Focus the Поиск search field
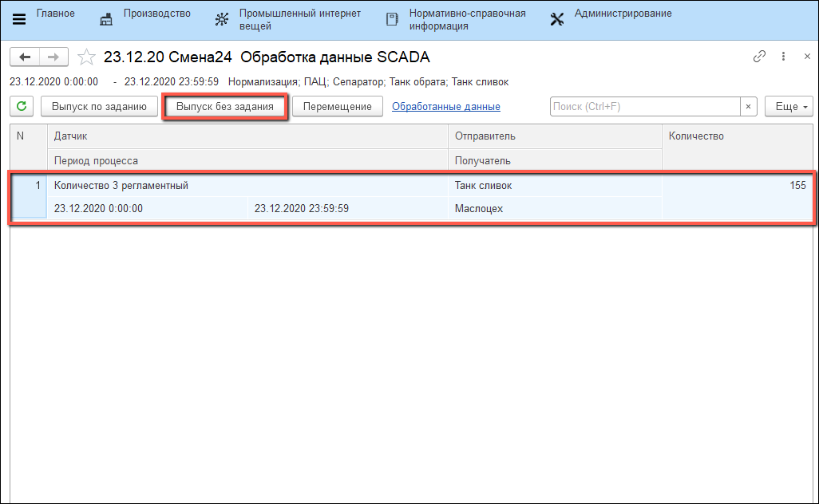819x504 pixels. coord(645,107)
